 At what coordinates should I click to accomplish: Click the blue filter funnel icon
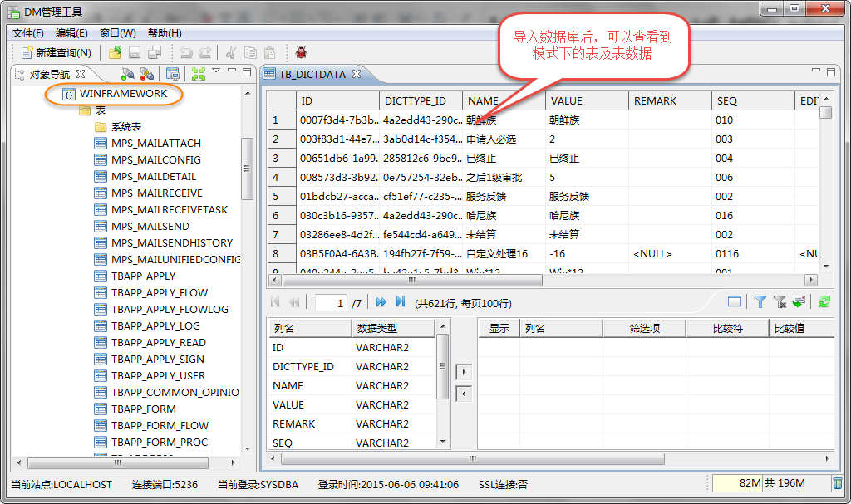tap(760, 301)
